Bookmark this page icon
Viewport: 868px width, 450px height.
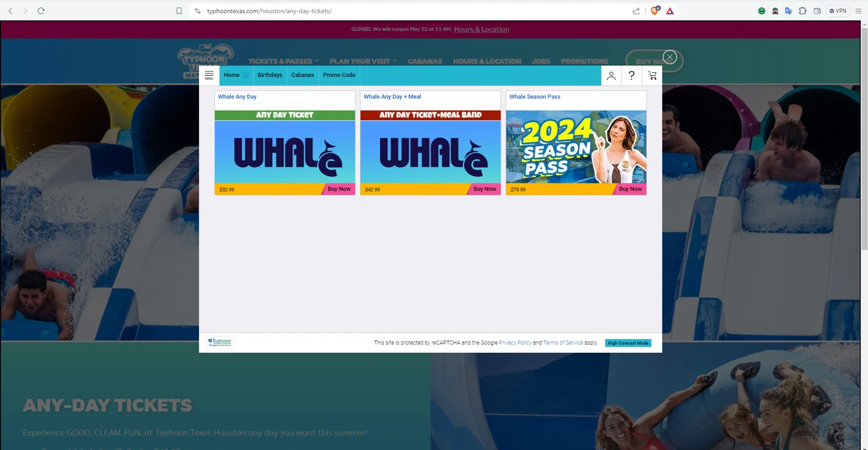[179, 11]
